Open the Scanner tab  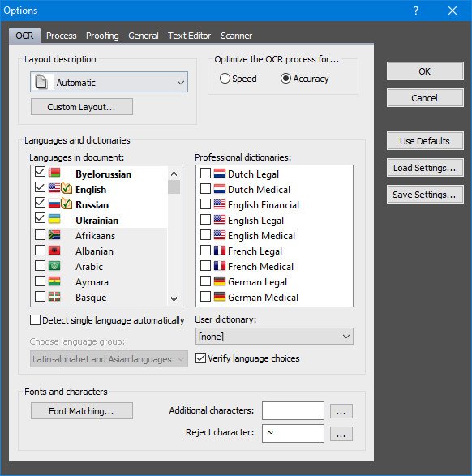[237, 36]
